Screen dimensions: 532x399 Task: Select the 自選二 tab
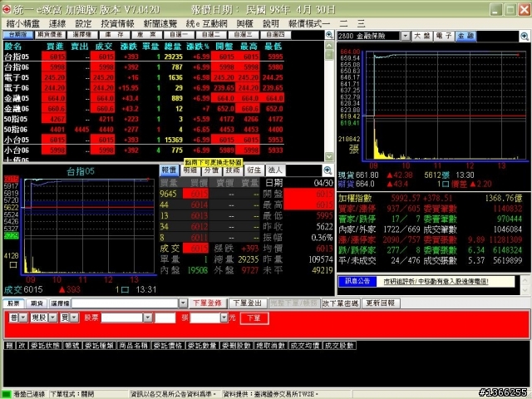click(x=211, y=35)
